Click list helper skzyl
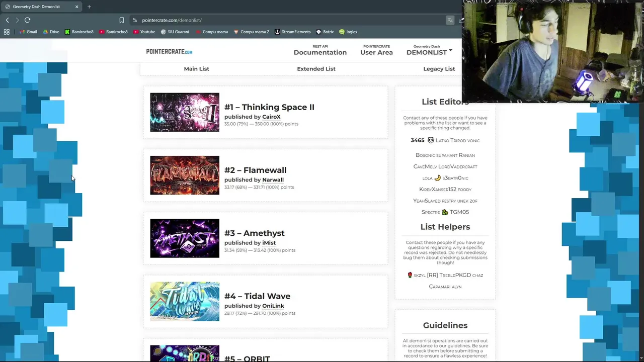This screenshot has height=362, width=644. pyautogui.click(x=420, y=276)
